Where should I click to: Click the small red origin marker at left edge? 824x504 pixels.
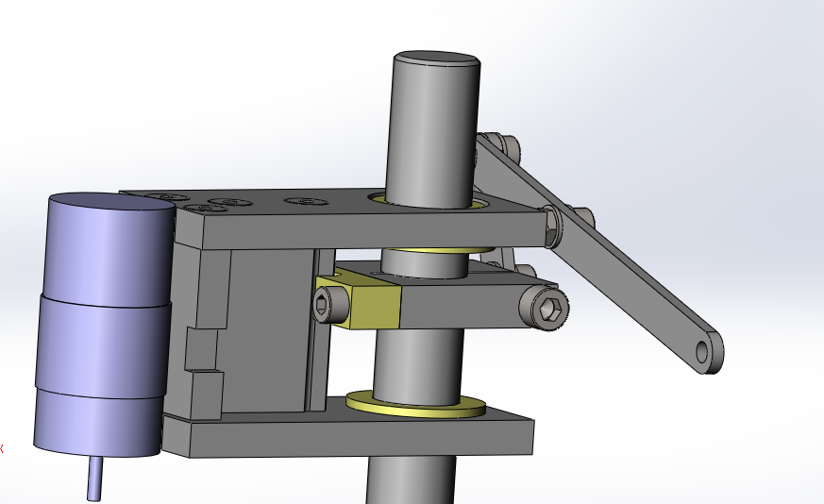coord(2,448)
